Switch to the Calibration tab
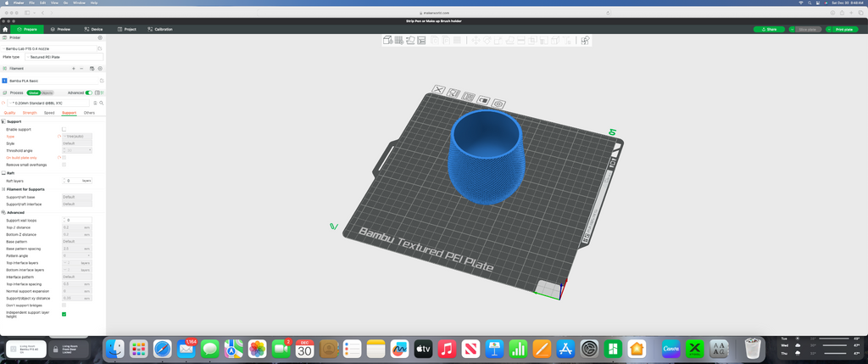Viewport: 868px width, 364px height. tap(160, 29)
